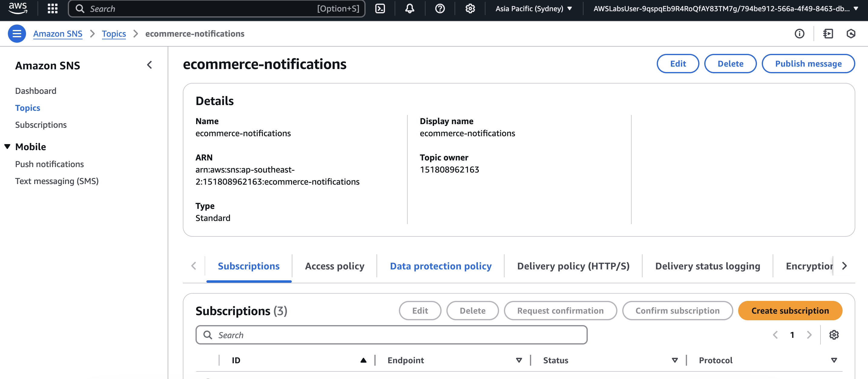Screen dimensions: 868x379
Task: Focus the subscriptions search field
Action: [x=391, y=335]
